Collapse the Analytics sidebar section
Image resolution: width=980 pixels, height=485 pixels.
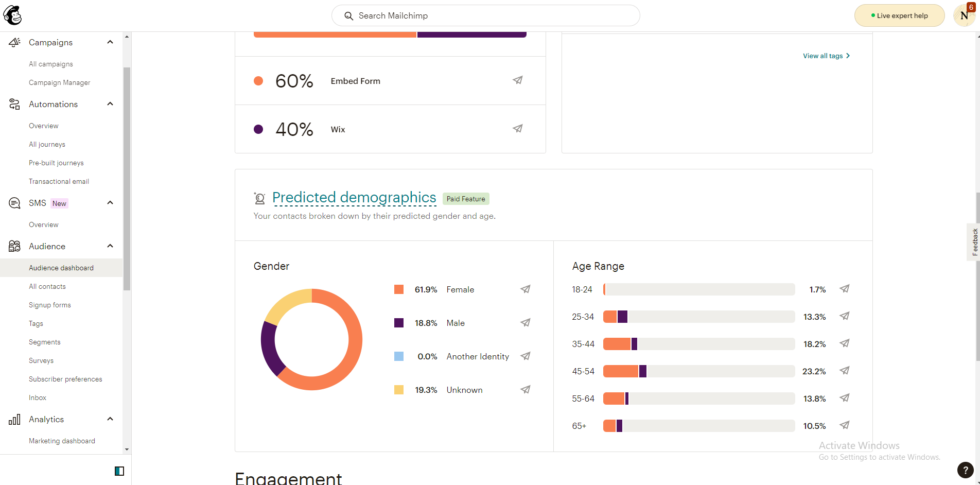110,419
